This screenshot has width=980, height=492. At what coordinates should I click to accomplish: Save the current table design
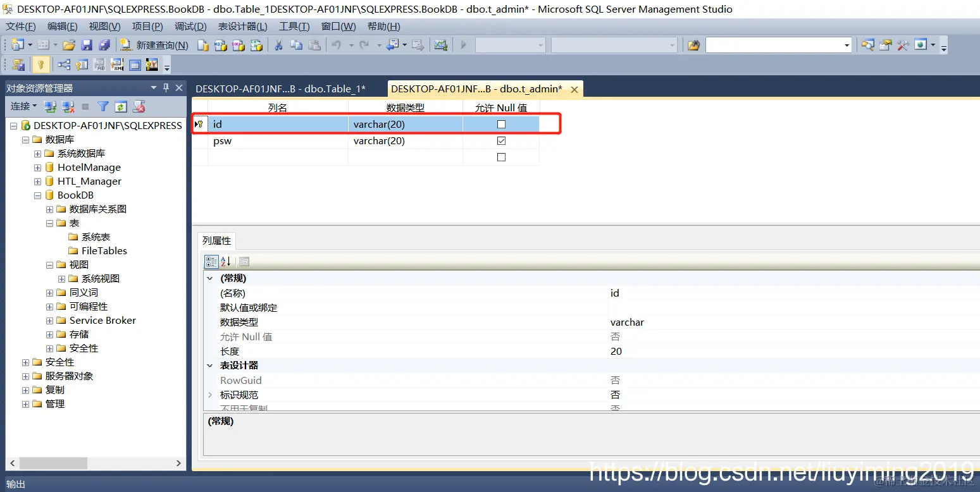click(x=87, y=45)
